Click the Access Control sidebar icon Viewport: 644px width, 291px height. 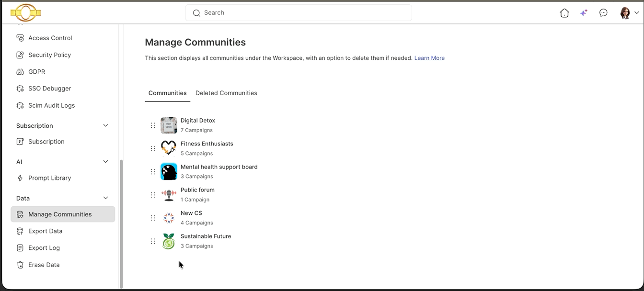click(x=20, y=38)
